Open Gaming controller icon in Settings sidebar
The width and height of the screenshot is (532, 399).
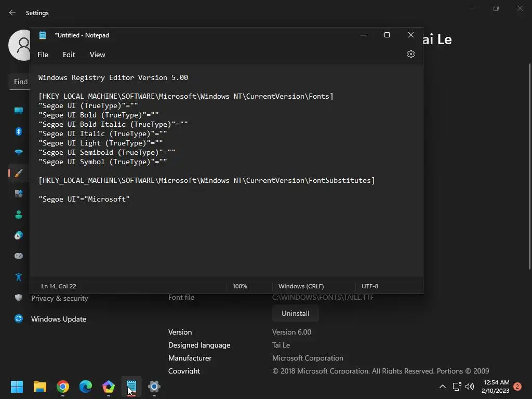(x=19, y=256)
